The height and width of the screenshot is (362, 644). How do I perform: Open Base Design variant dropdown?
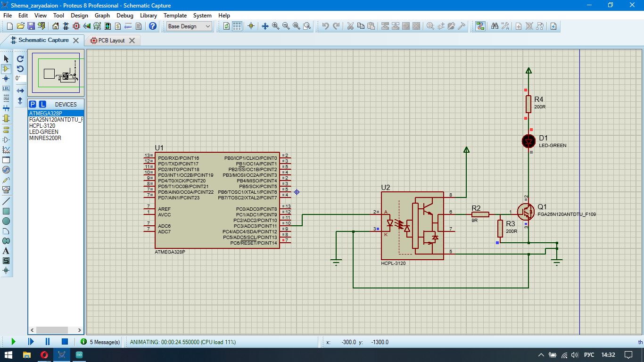click(x=190, y=26)
